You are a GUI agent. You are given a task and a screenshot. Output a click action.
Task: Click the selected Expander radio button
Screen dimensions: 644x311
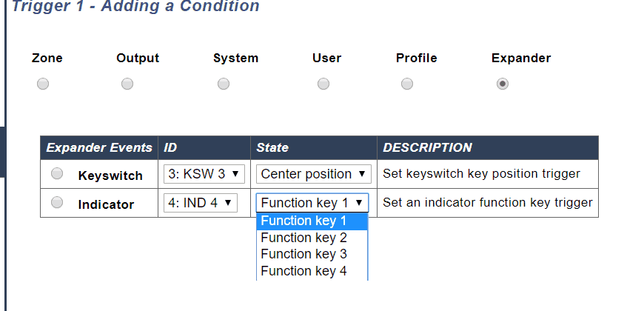point(503,84)
